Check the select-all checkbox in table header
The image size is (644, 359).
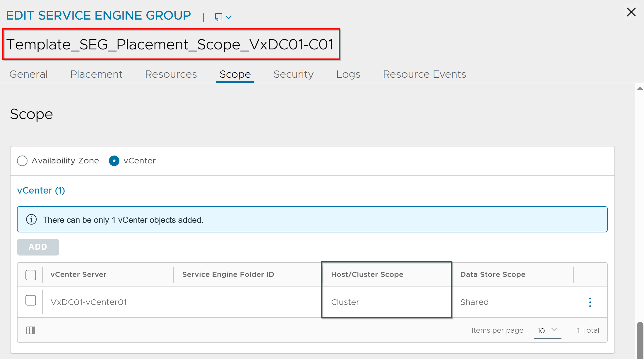[31, 275]
